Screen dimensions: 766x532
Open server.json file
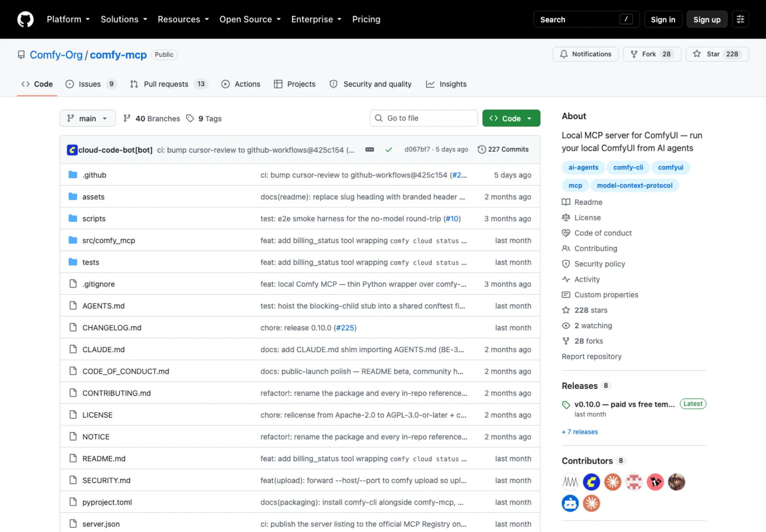101,524
